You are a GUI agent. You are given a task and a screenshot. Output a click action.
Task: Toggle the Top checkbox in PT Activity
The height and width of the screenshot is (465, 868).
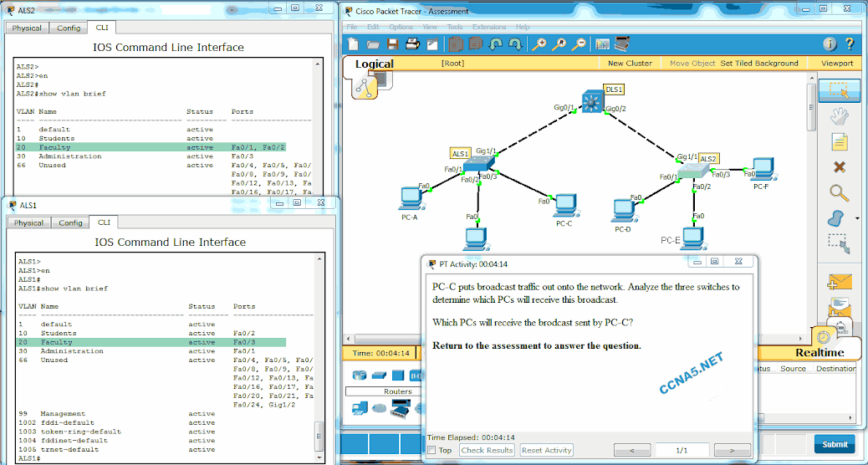[x=431, y=450]
